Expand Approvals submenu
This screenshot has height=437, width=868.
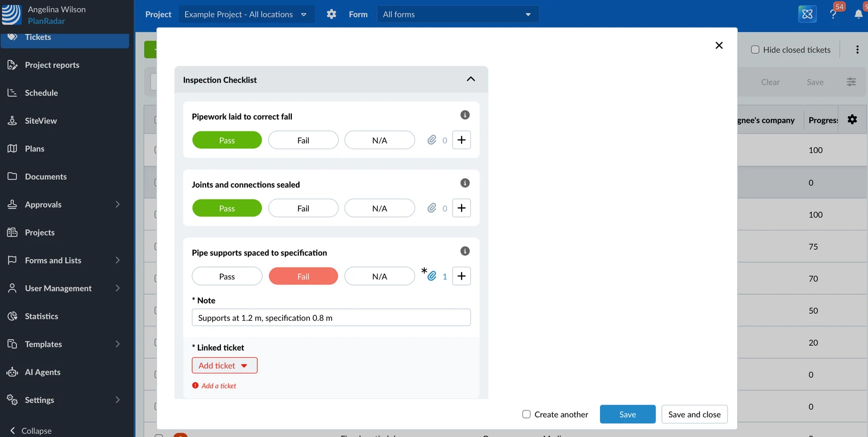[118, 204]
